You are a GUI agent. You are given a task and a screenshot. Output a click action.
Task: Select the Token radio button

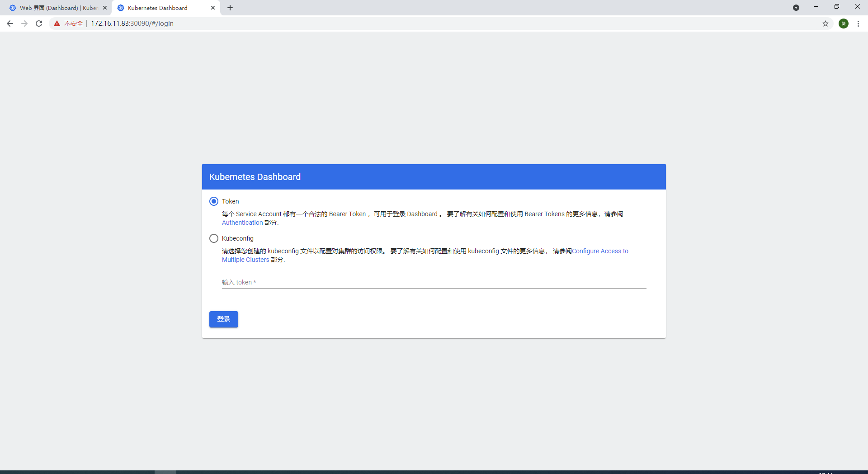click(214, 201)
